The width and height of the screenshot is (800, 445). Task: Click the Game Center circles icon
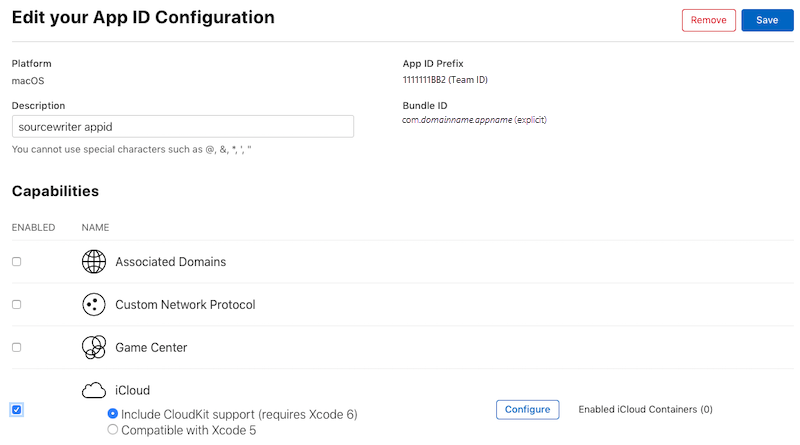[x=94, y=348]
